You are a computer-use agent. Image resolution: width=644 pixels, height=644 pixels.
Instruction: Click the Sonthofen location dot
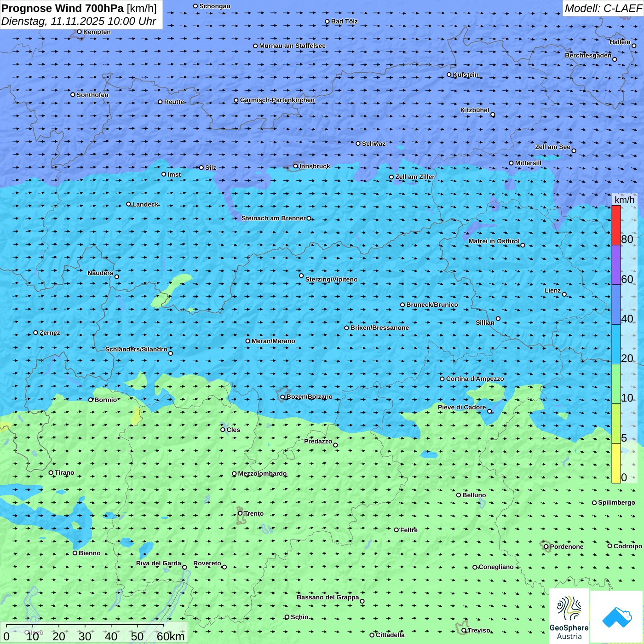[x=73, y=95]
